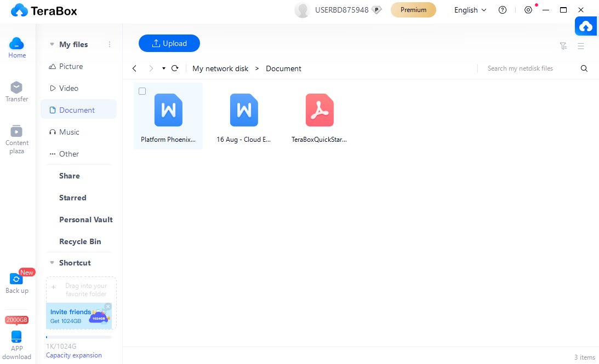Open Personal Vault
Screen dimensions: 599x364
[86, 220]
